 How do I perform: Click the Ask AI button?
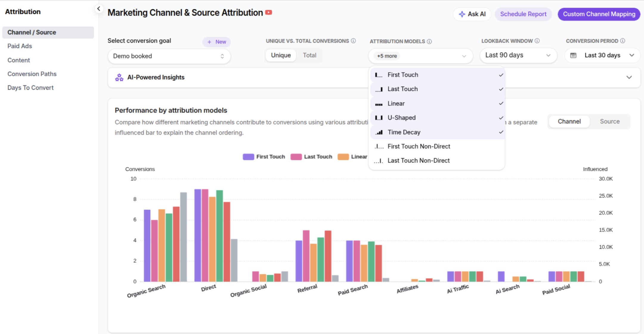coord(472,14)
